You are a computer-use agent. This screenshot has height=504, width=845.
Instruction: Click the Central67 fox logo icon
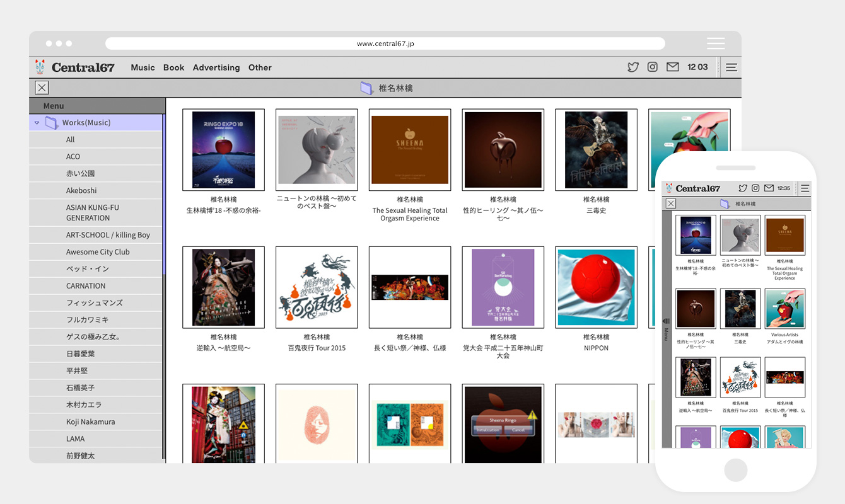(40, 67)
